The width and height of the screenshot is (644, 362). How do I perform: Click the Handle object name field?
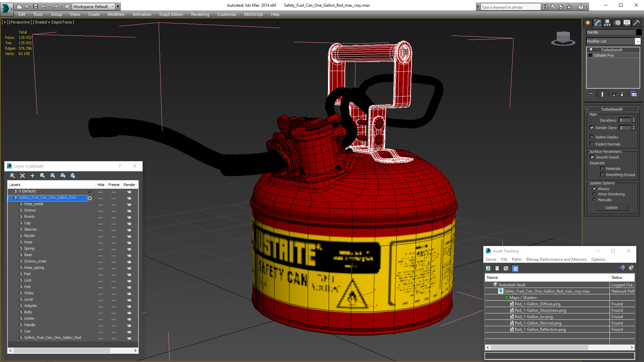point(610,32)
